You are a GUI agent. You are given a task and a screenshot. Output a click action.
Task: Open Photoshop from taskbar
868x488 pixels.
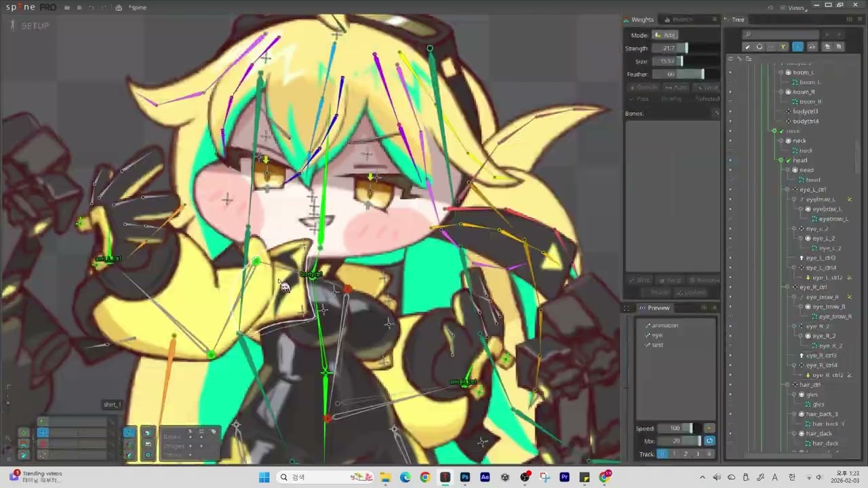coord(465,477)
